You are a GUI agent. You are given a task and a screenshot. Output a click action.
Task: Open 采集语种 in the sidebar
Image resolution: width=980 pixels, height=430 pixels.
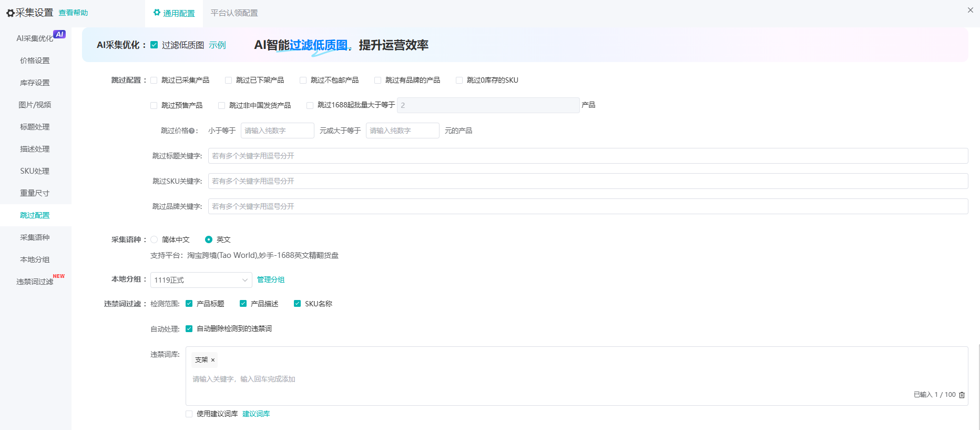coord(36,237)
